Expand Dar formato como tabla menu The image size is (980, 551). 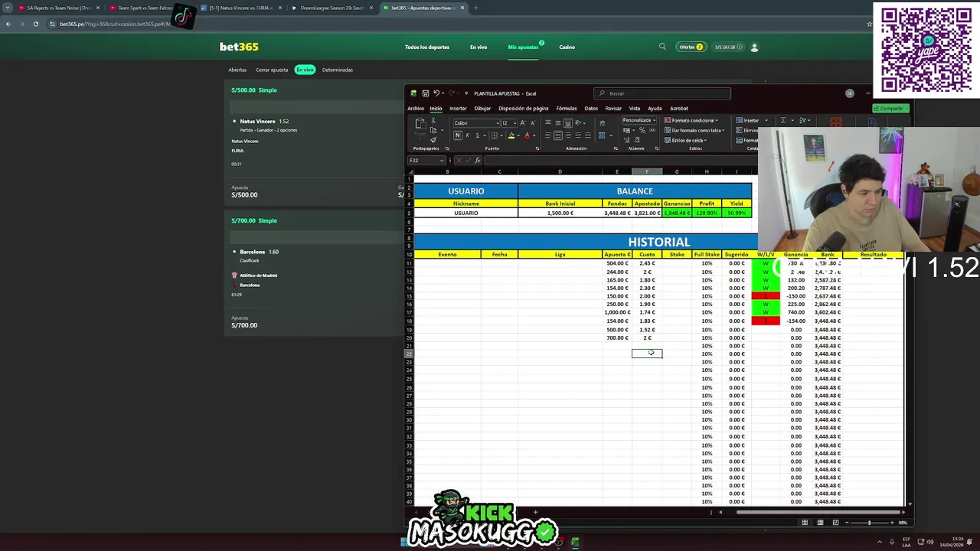pyautogui.click(x=694, y=130)
